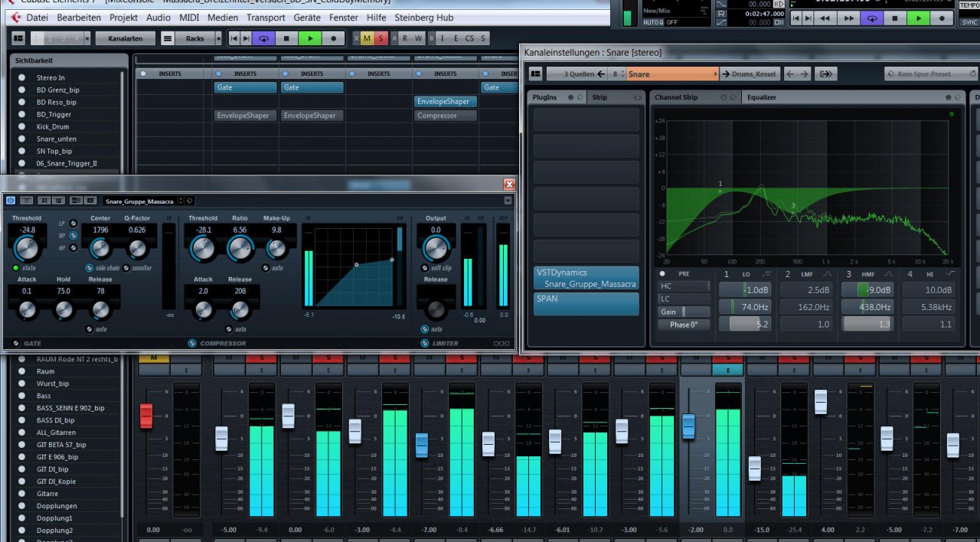Click the edit output chain arrow icon

tap(825, 73)
